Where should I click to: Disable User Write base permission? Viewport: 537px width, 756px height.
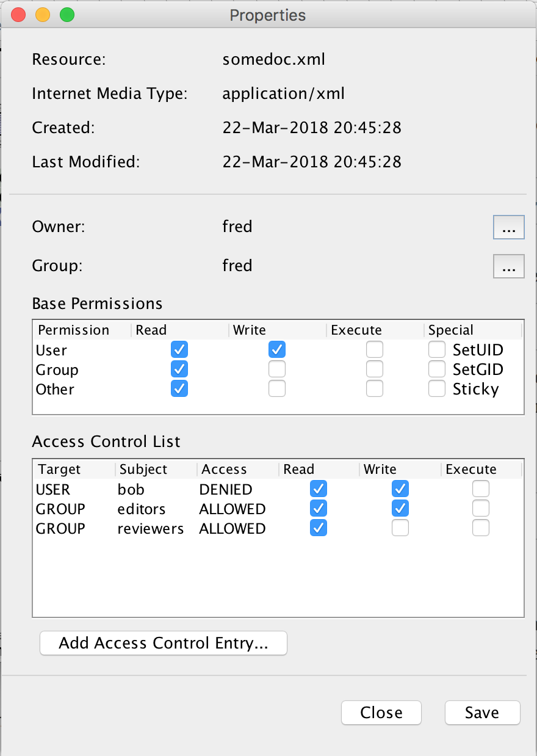277,350
